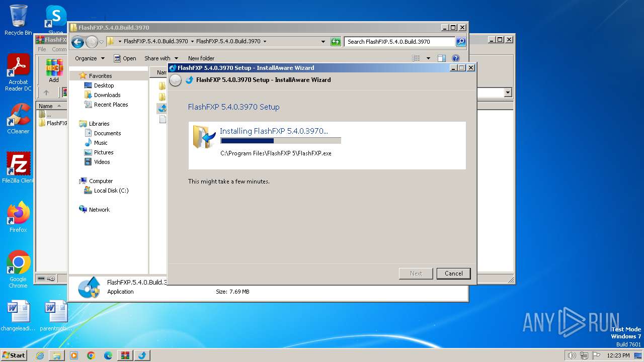Open the Share with dropdown

coord(161,58)
